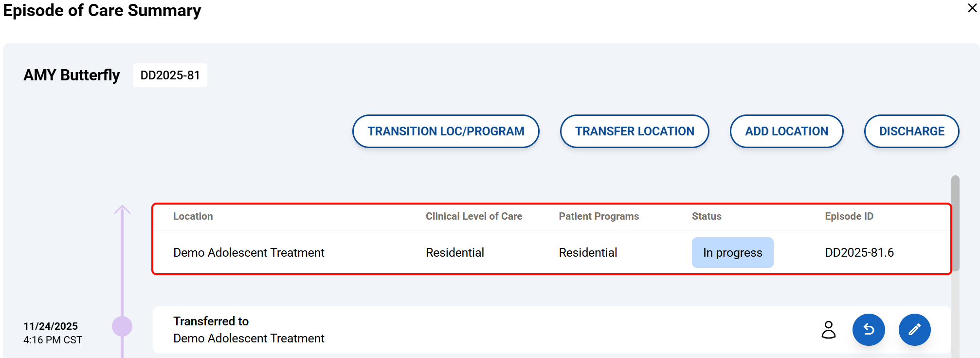Click the pencil edit icon
Image resolution: width=980 pixels, height=358 pixels.
(x=914, y=330)
